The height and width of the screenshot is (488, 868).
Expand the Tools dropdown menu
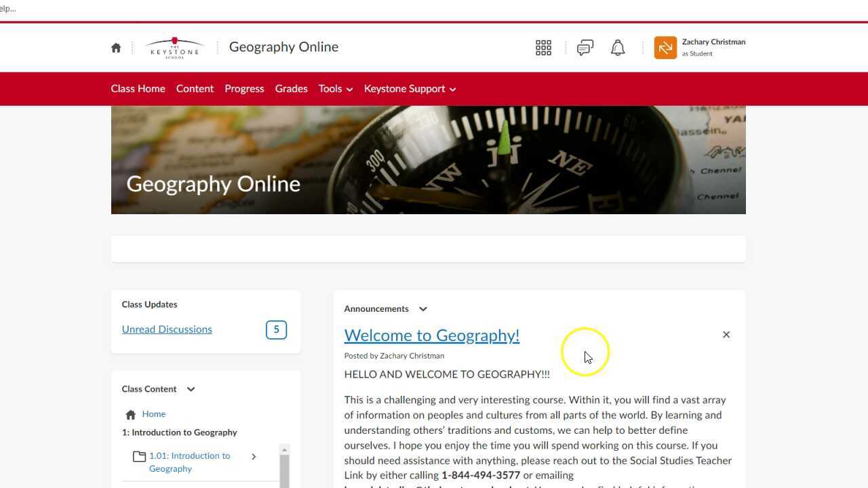[336, 89]
